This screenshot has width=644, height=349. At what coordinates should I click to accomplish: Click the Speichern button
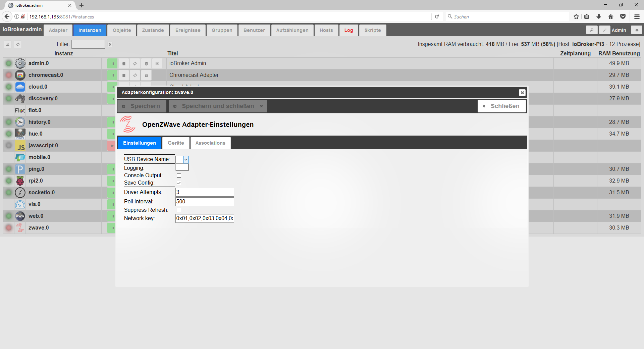point(142,106)
